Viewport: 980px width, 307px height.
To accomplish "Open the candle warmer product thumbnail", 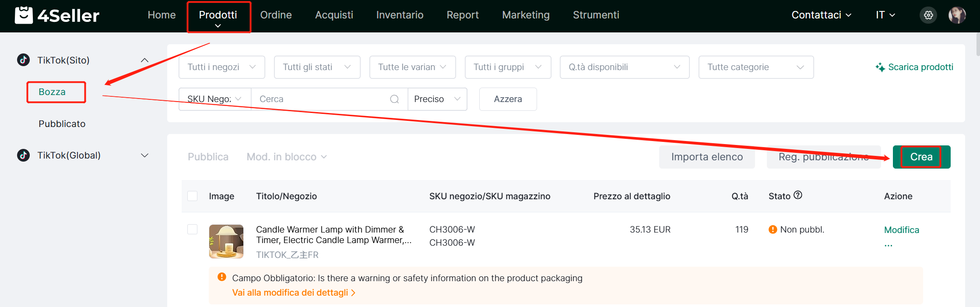I will tap(226, 241).
